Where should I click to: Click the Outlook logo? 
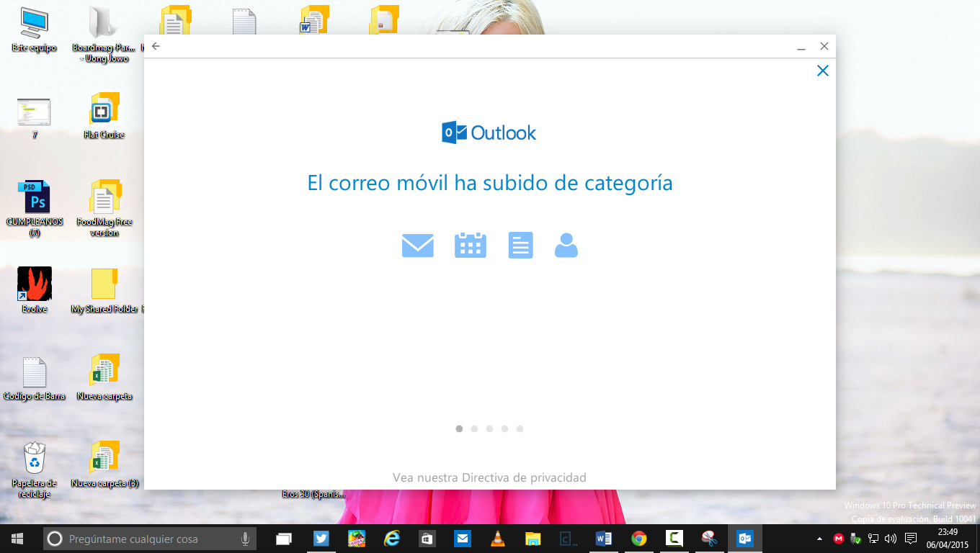[489, 132]
